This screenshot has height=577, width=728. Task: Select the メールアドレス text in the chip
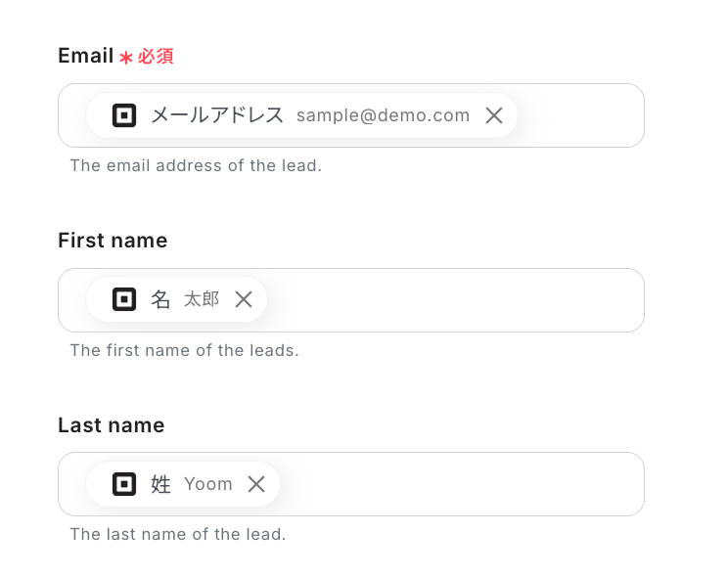[217, 115]
